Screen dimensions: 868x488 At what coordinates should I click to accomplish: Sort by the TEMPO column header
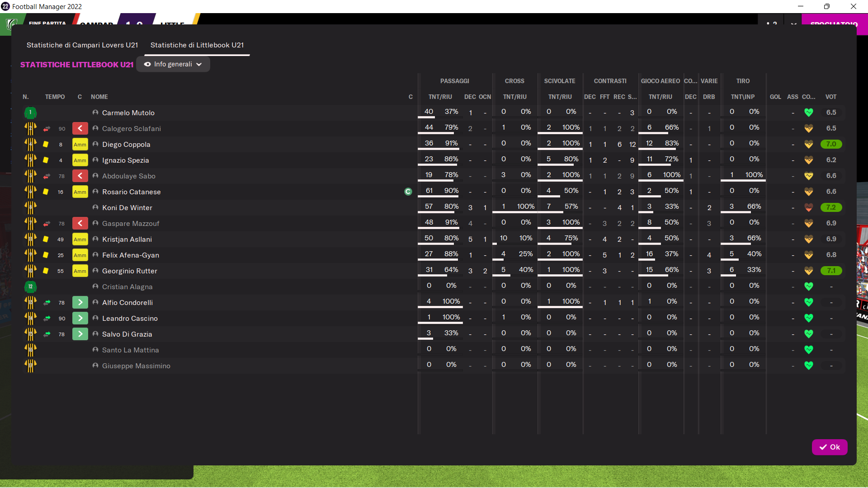55,97
